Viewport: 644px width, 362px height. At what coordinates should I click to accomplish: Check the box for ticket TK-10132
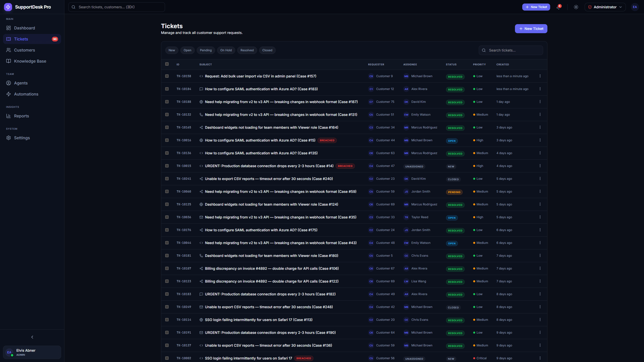pos(167,114)
